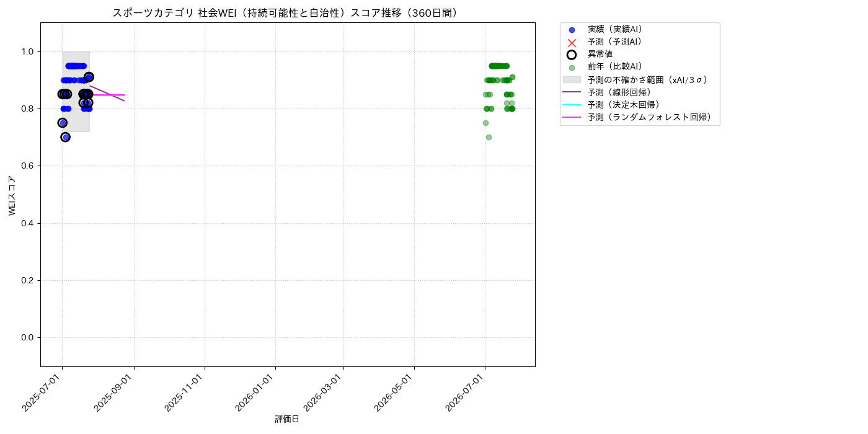
Task: Click the 0.0 y-axis tick label
Action: pyautogui.click(x=27, y=337)
